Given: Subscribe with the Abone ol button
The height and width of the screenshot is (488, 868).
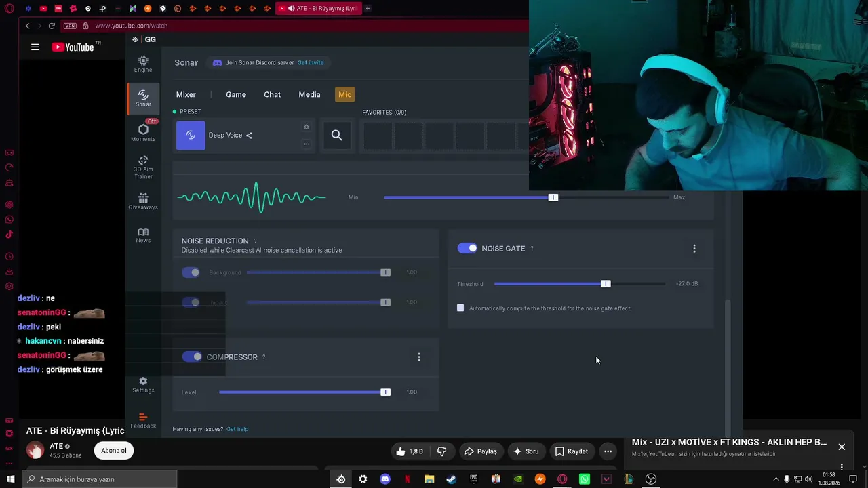Looking at the screenshot, I should tap(114, 451).
